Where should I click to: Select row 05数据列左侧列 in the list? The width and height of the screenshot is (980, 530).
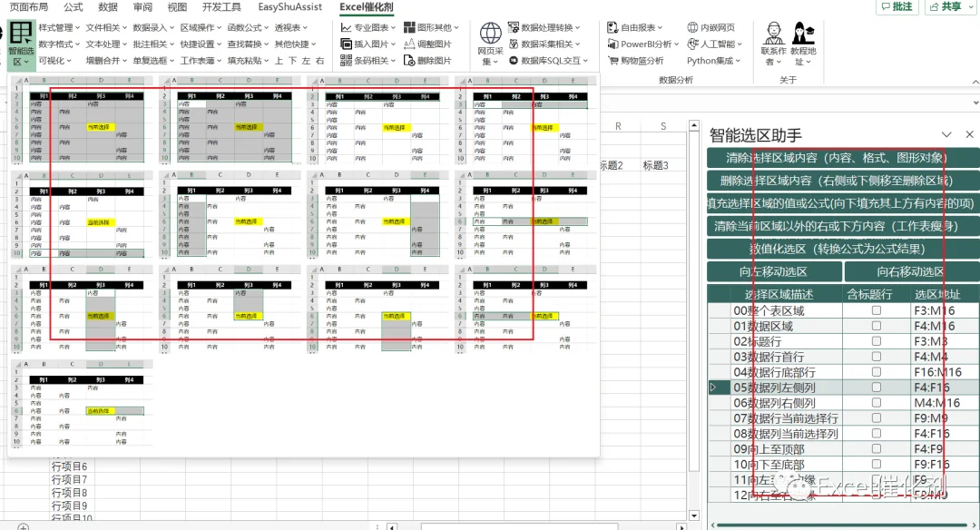point(844,388)
